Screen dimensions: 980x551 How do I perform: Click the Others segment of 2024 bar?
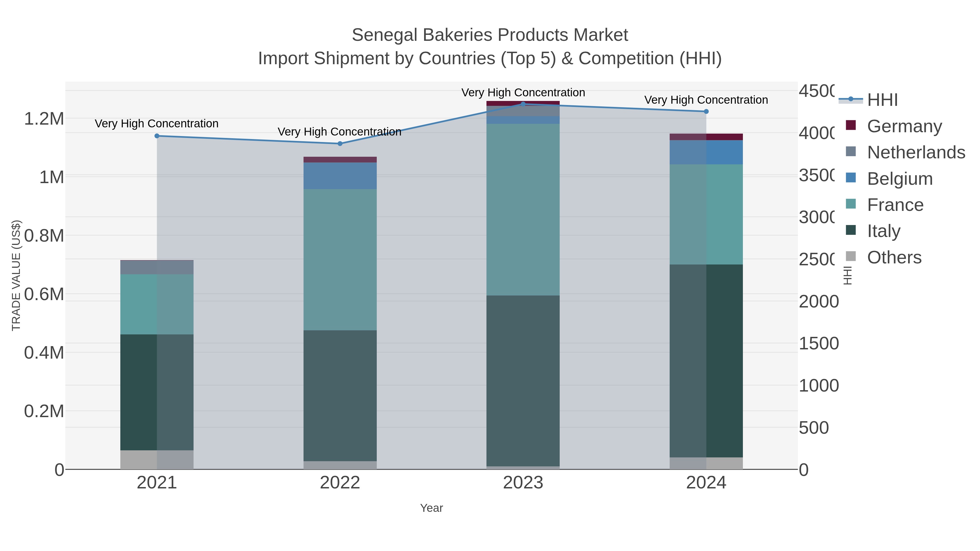[x=706, y=463]
